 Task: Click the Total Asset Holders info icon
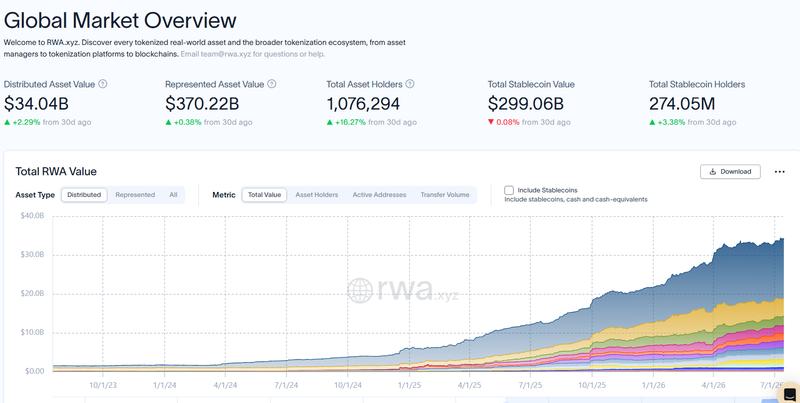pyautogui.click(x=410, y=84)
